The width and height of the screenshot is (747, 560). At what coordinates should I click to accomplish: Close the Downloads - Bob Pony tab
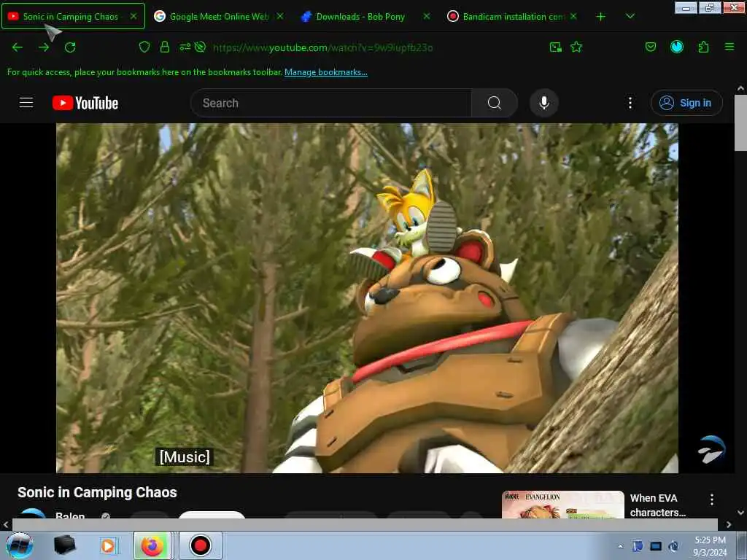[x=427, y=16]
